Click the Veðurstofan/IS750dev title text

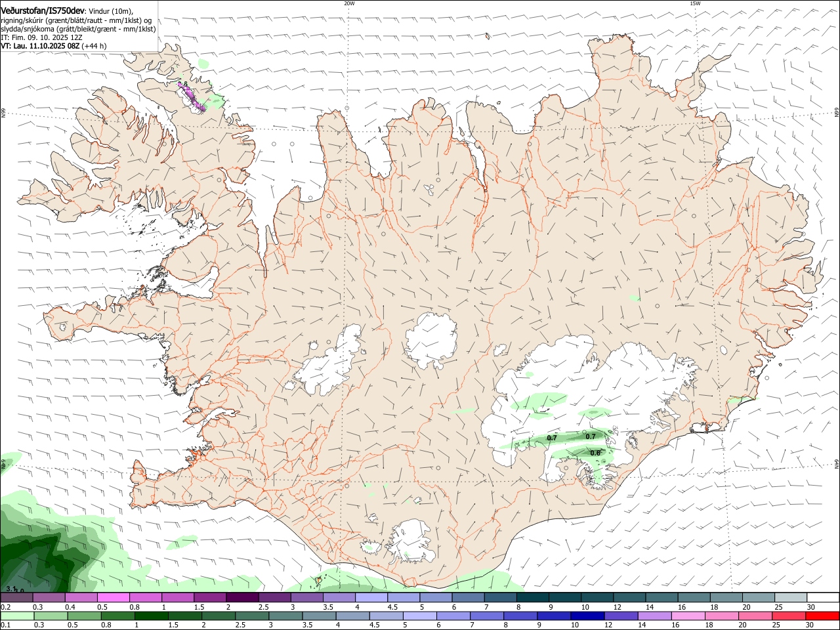coord(43,11)
